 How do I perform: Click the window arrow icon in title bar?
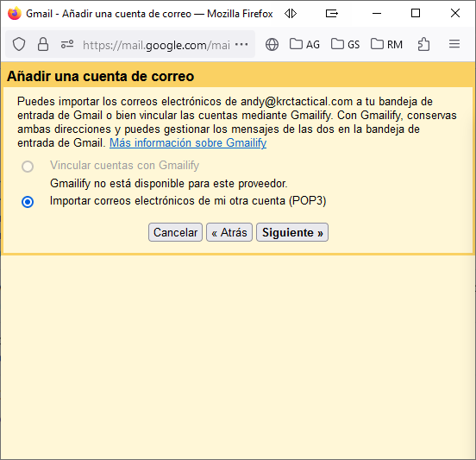pyautogui.click(x=331, y=13)
